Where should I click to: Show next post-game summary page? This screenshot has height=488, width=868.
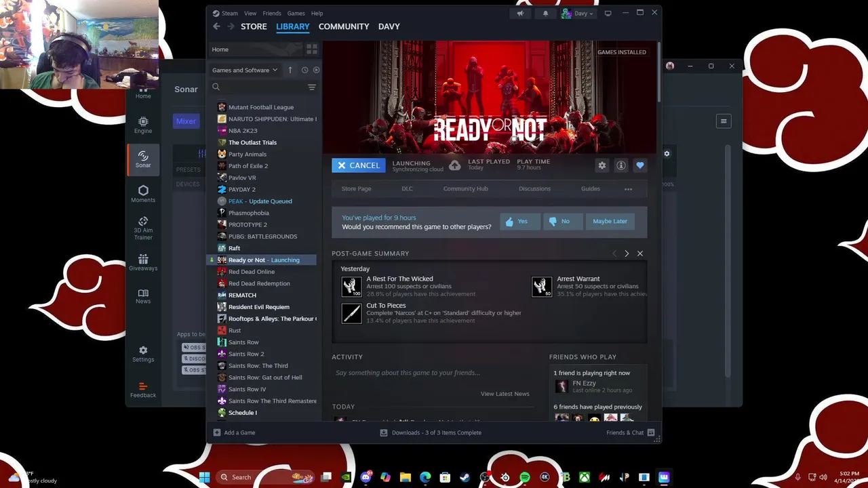tap(627, 253)
